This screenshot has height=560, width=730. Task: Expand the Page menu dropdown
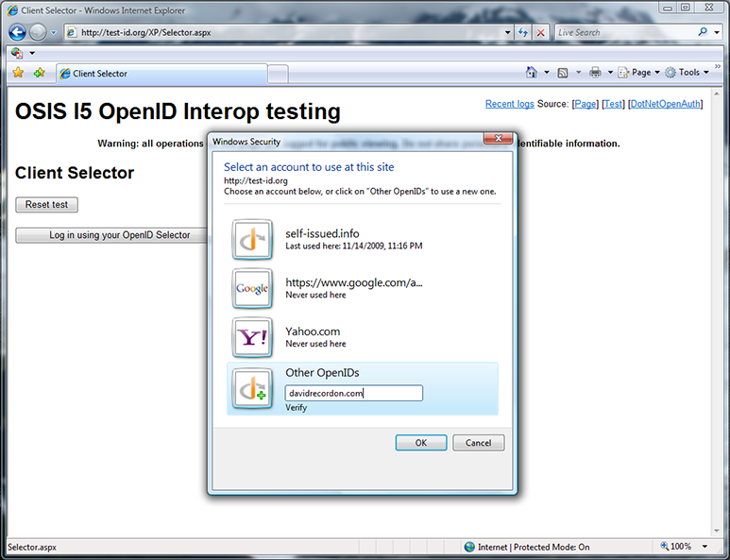click(639, 73)
